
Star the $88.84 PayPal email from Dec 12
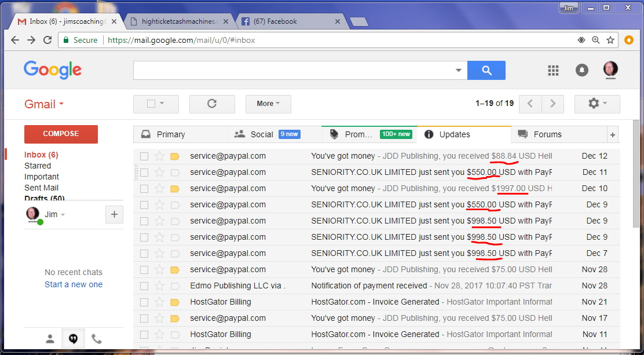[x=159, y=156]
